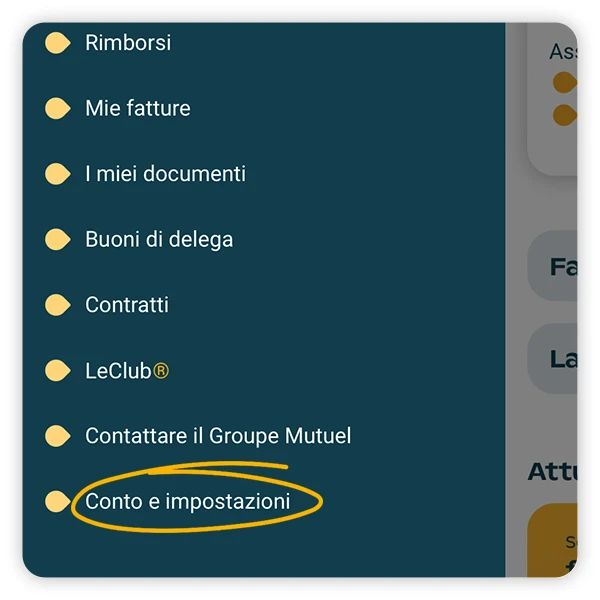Click the yellow bullet icon beside Mie fatture

pos(58,108)
